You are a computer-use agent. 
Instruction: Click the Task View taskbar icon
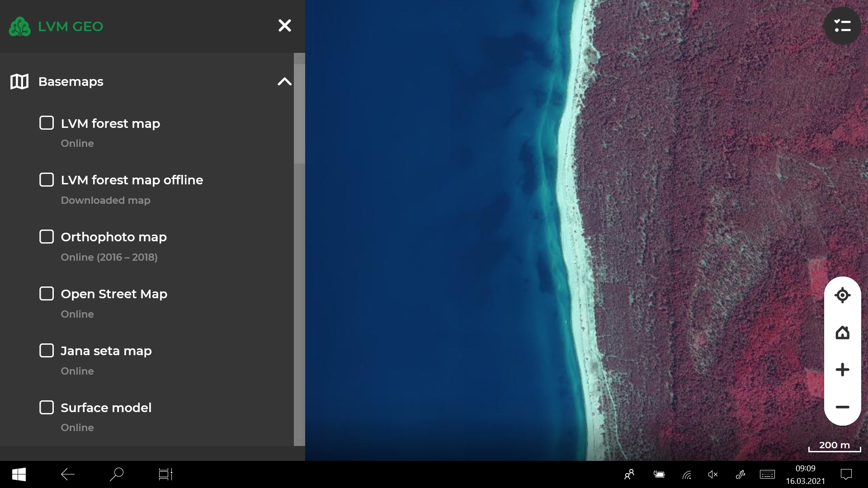pyautogui.click(x=165, y=474)
